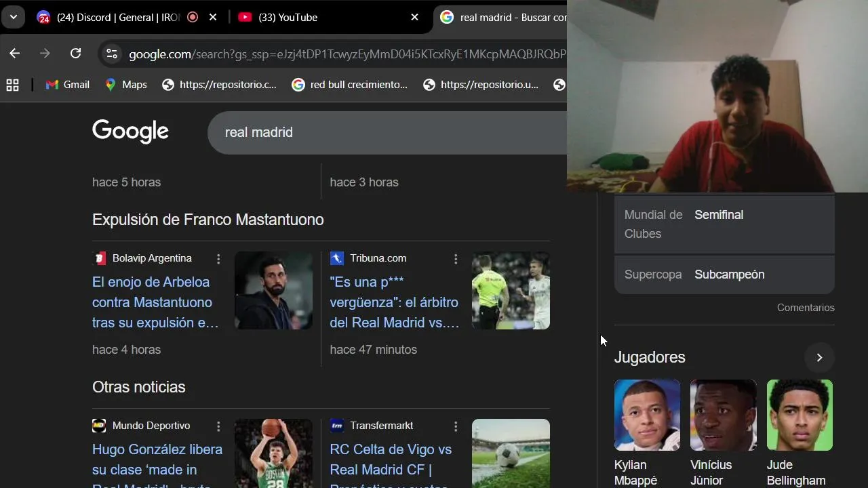Open the Hugo González article
868x488 pixels.
(157, 464)
